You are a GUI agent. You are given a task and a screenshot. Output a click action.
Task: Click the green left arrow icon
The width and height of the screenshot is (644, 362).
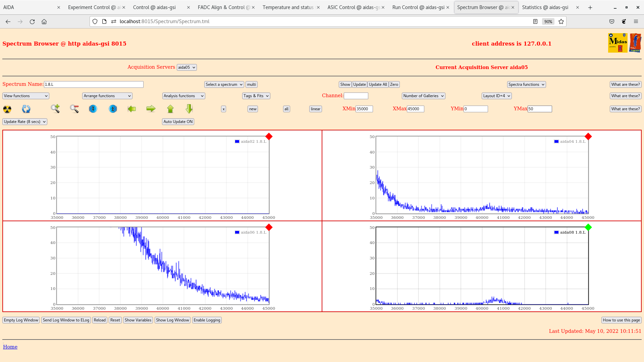pos(132,109)
